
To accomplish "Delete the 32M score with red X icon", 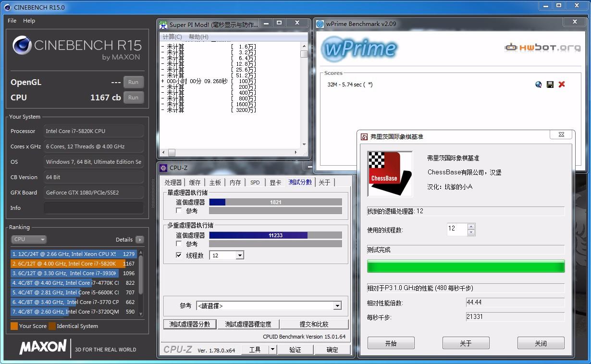I will click(562, 85).
